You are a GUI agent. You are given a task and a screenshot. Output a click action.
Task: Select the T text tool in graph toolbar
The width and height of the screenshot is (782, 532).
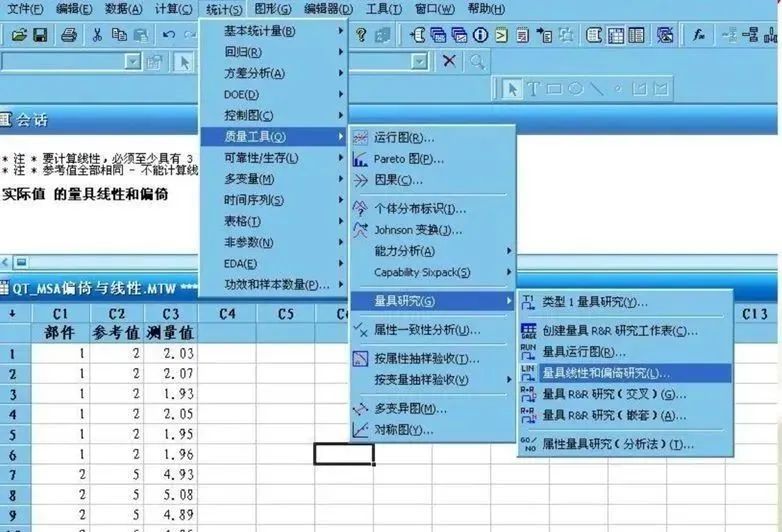533,89
